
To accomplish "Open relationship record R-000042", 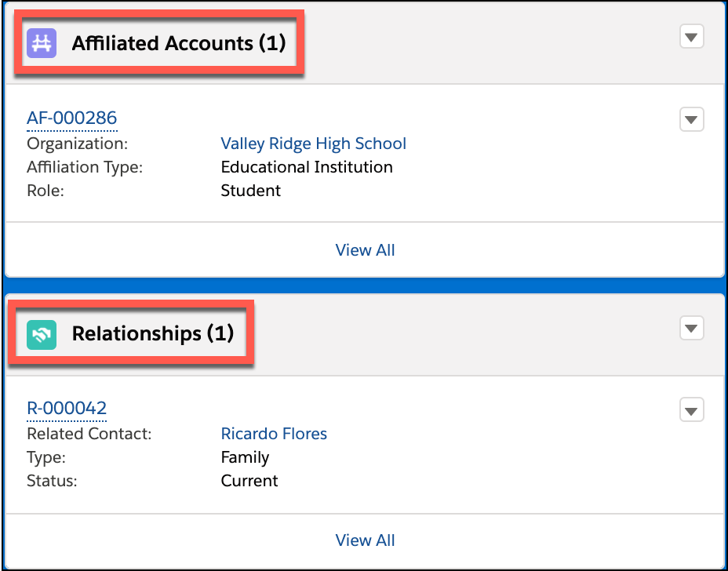I will [67, 408].
